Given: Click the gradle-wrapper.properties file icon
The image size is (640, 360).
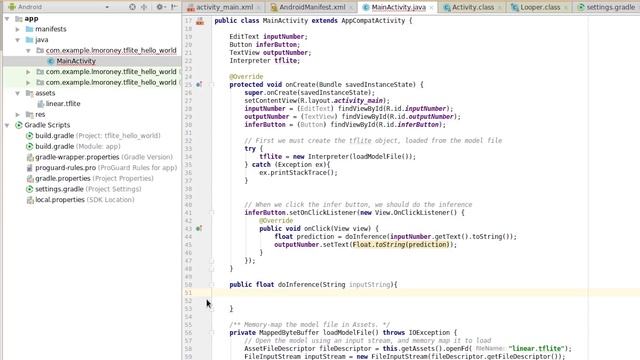Looking at the screenshot, I should tap(29, 157).
